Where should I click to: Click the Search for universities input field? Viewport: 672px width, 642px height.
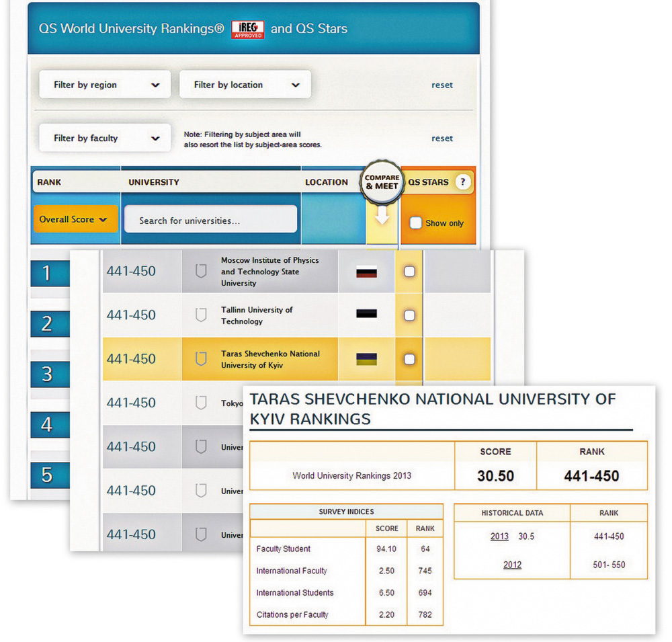tap(210, 220)
